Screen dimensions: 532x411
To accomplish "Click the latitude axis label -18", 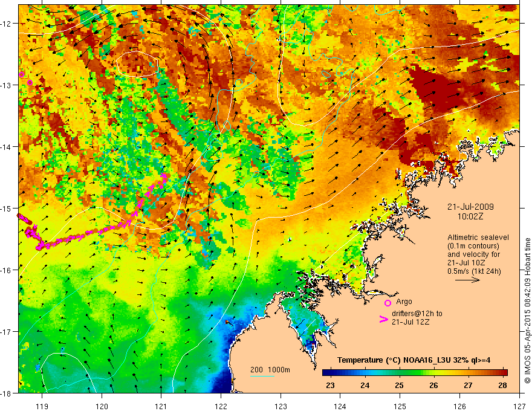I will click(7, 393).
